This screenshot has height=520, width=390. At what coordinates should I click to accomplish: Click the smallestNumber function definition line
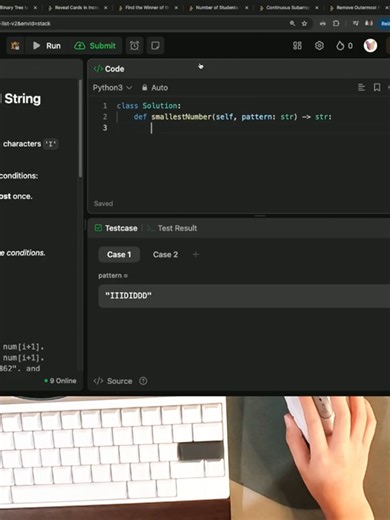tap(232, 117)
